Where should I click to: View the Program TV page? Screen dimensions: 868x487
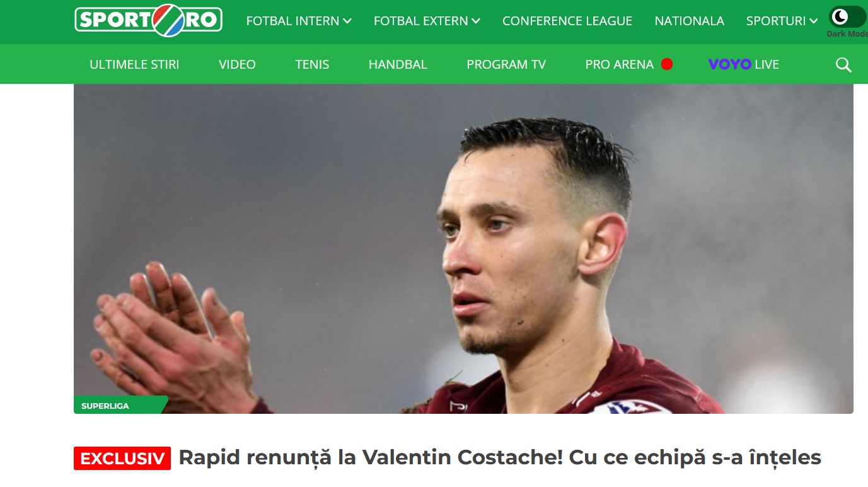(506, 64)
